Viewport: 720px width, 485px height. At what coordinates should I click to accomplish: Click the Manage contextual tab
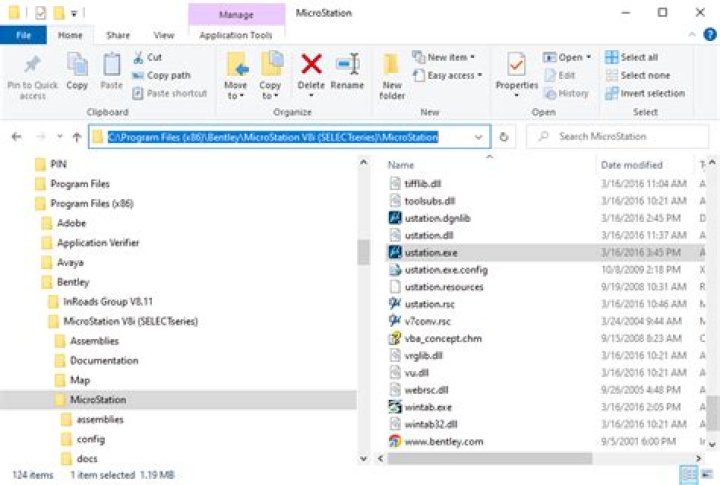click(x=236, y=15)
